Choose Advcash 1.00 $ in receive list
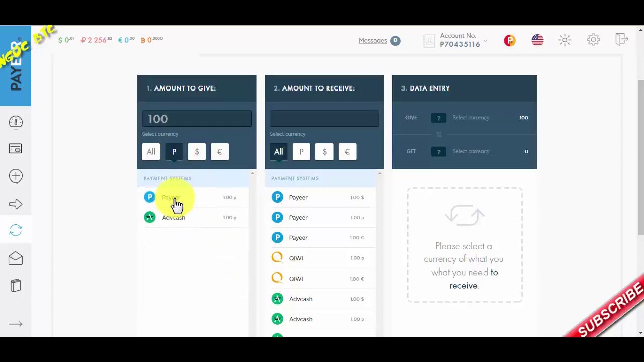 [x=320, y=299]
